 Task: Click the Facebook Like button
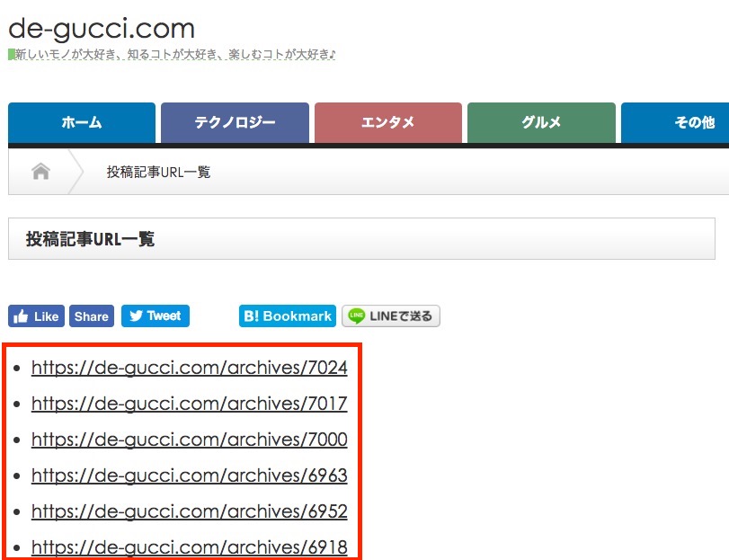(36, 316)
